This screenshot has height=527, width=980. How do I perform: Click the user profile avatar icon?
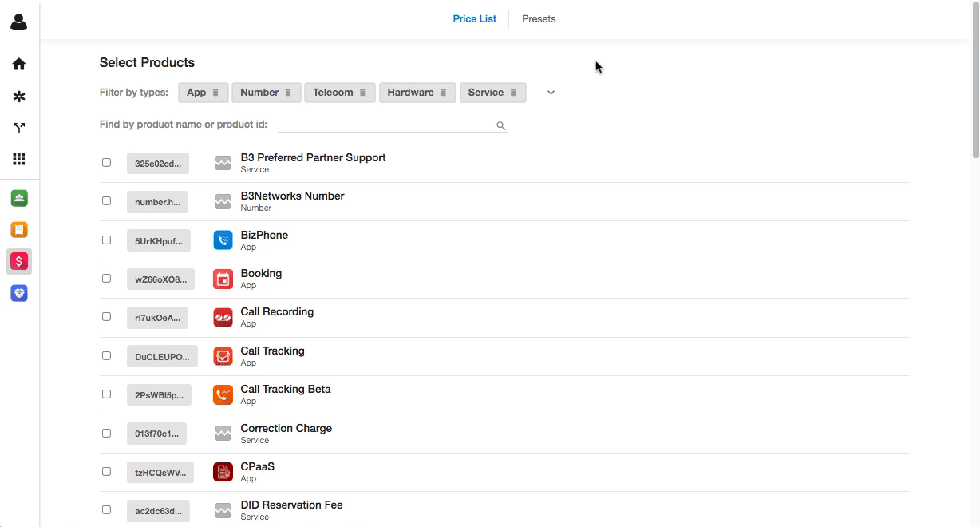(x=19, y=22)
